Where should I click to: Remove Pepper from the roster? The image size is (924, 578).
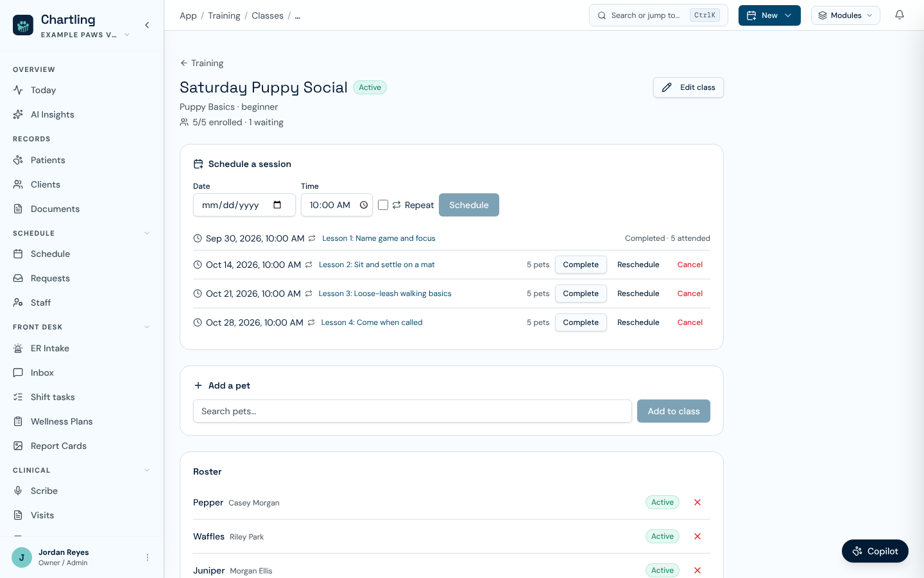click(x=697, y=502)
